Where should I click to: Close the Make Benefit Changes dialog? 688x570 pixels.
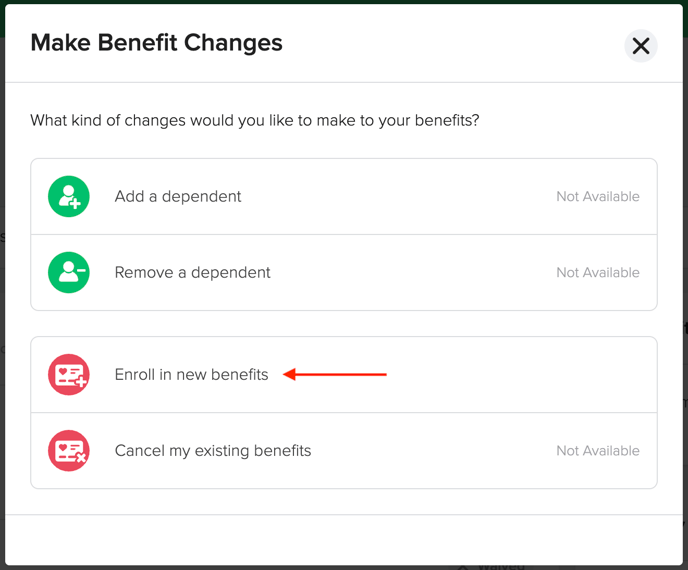pos(641,46)
